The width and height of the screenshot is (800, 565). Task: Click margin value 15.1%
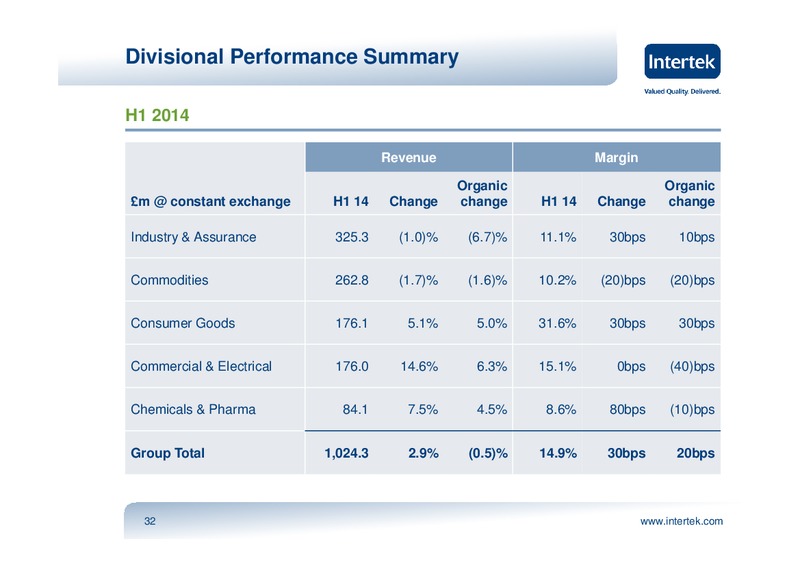pos(558,366)
